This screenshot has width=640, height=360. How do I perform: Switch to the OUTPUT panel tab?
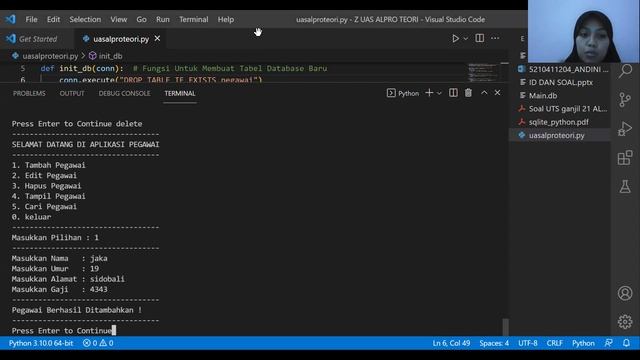[72, 93]
